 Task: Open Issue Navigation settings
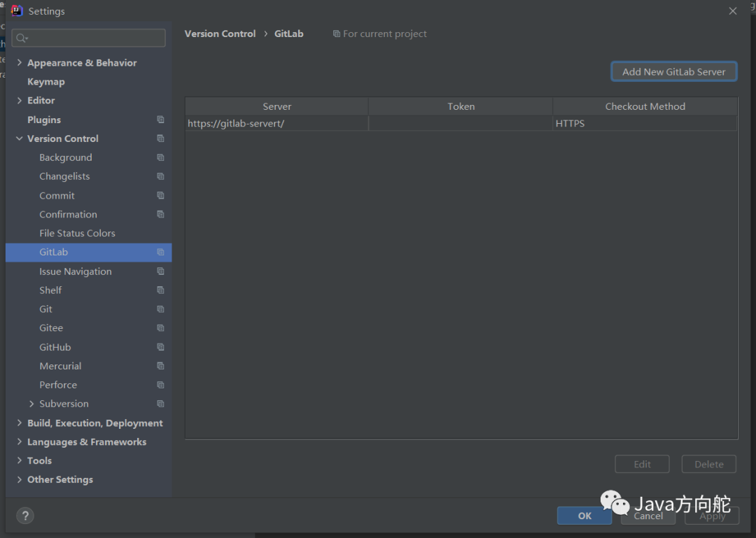point(75,271)
